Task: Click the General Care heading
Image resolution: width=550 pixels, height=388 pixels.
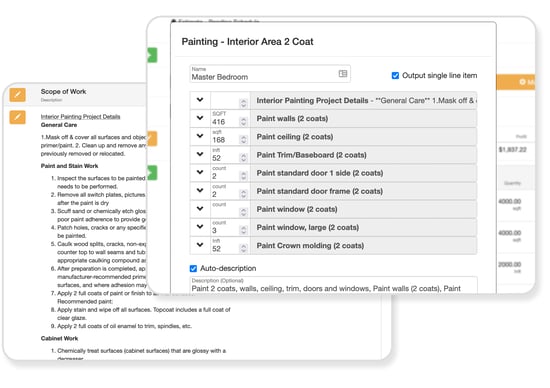Action: click(59, 125)
